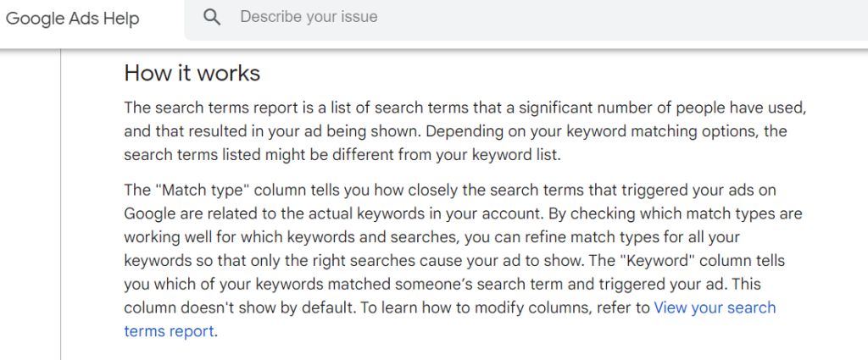Click the quoted "Match type" column name
Image resolution: width=868 pixels, height=360 pixels.
click(x=202, y=190)
